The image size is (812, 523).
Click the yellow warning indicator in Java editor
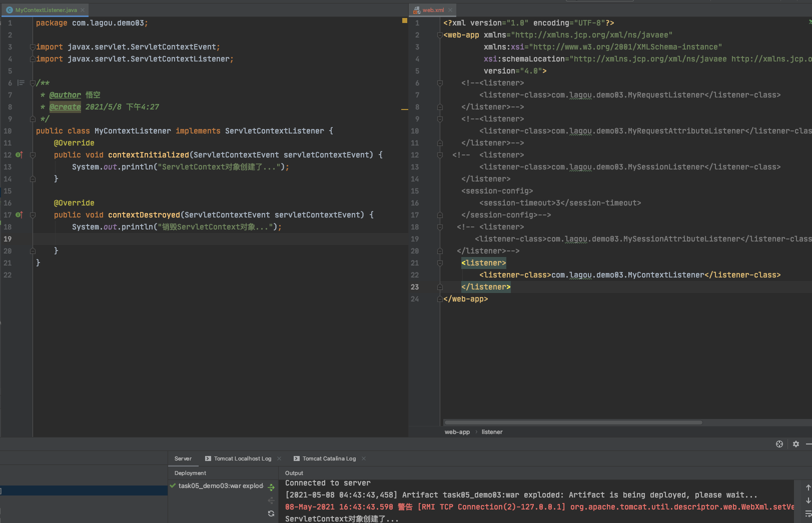(x=404, y=20)
